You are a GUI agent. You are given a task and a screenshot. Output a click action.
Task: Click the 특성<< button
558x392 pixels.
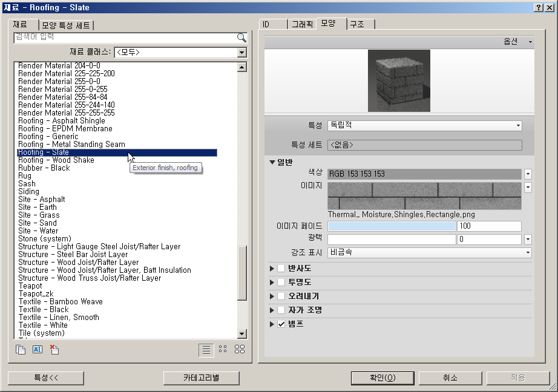(x=46, y=377)
